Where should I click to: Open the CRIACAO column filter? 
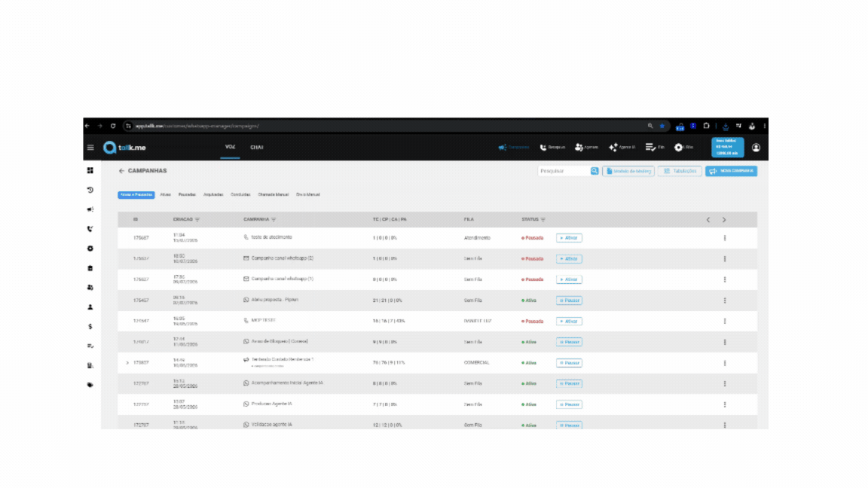[197, 220]
